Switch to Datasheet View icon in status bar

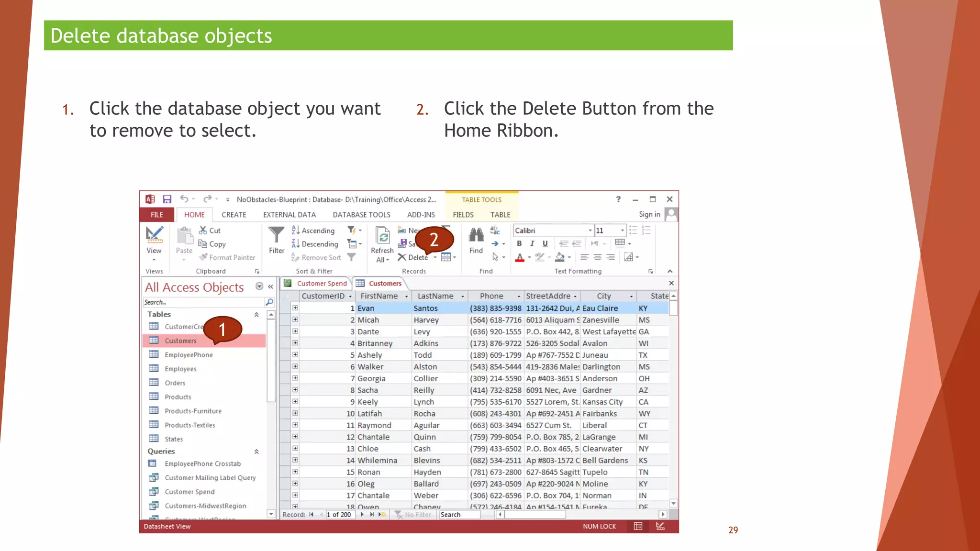click(x=638, y=526)
